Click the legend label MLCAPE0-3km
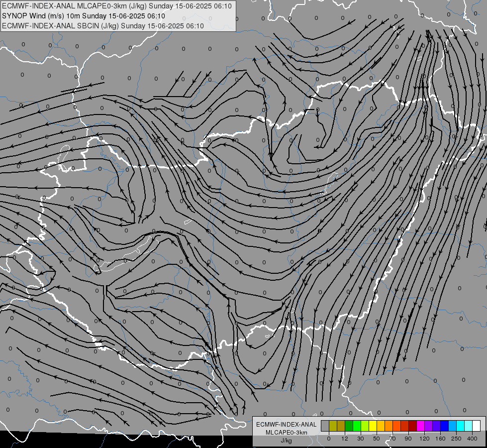This screenshot has width=487, height=448. (287, 433)
